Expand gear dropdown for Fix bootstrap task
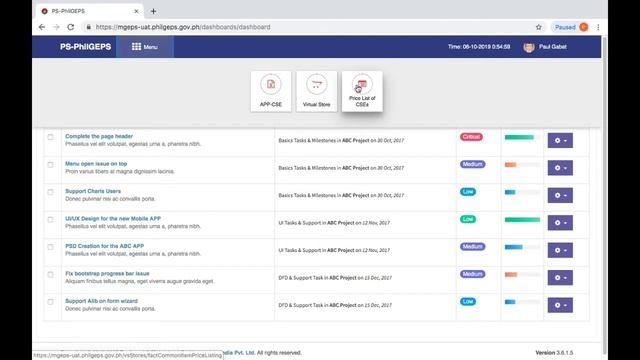640x360 pixels. (560, 278)
